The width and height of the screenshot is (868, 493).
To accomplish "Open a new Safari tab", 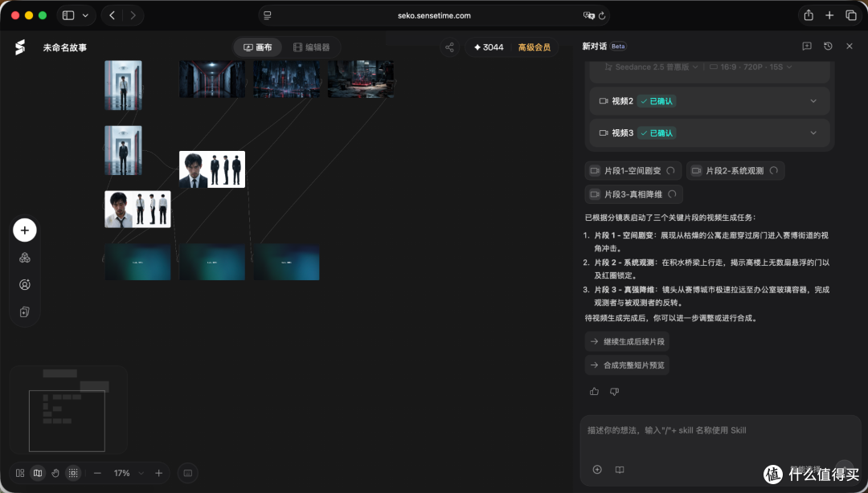I will (x=829, y=15).
